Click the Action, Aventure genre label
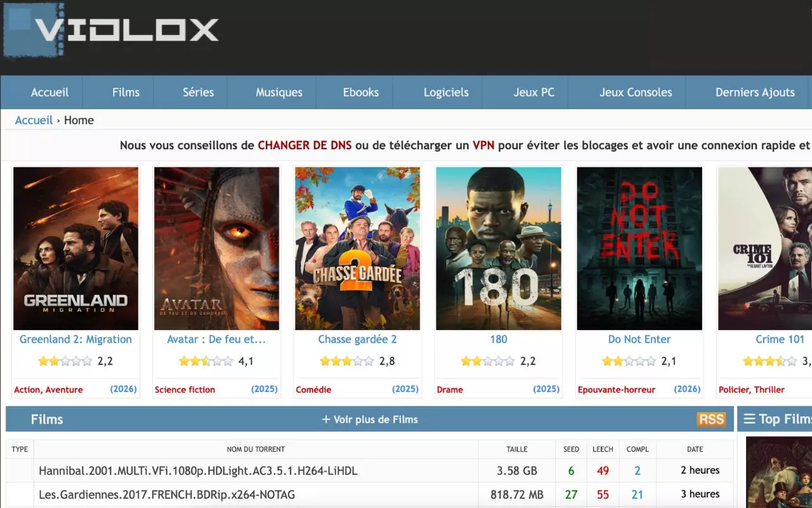Image resolution: width=812 pixels, height=508 pixels. click(x=48, y=390)
